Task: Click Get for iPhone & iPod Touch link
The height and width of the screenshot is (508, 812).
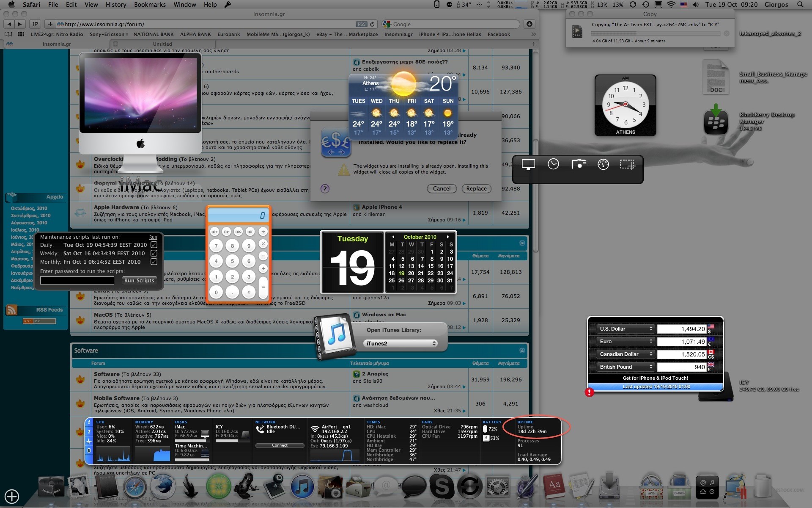Action: pyautogui.click(x=655, y=378)
